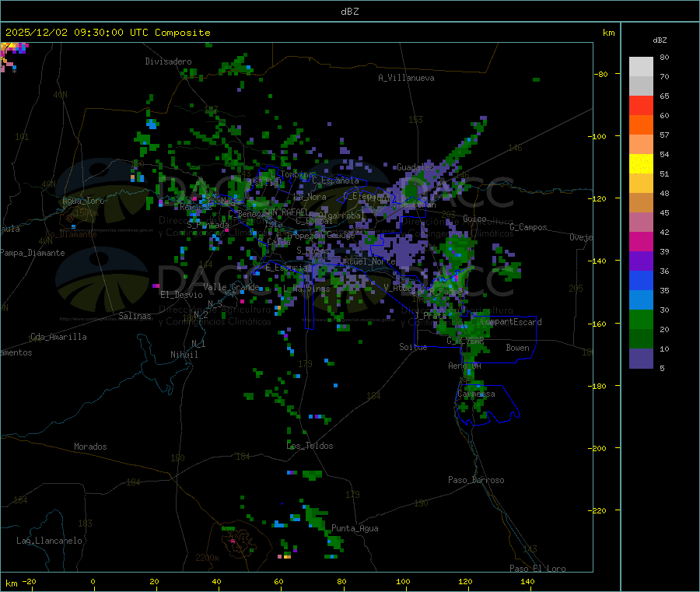Click the Guico map label
The width and height of the screenshot is (700, 592).
pos(474,219)
